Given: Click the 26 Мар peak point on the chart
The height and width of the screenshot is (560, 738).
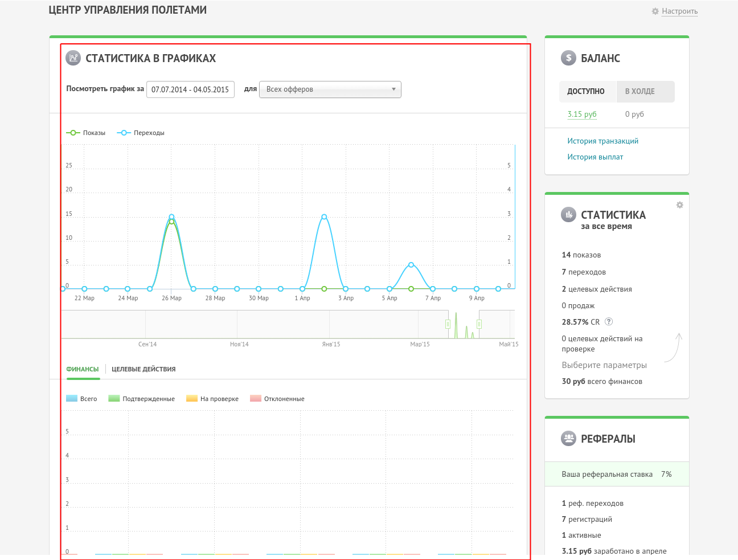Looking at the screenshot, I should coord(171,217).
